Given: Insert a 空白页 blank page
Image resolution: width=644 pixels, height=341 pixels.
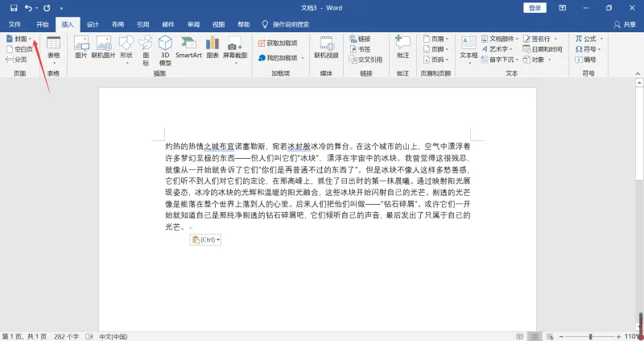Looking at the screenshot, I should pos(19,49).
